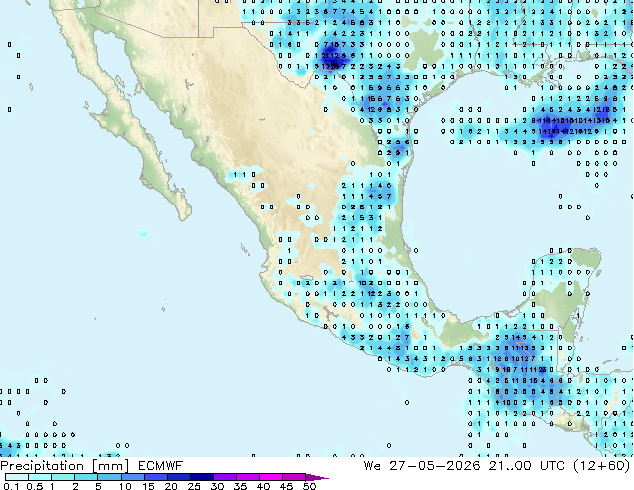Pick the 45–50 mm legend swatch

(294, 477)
